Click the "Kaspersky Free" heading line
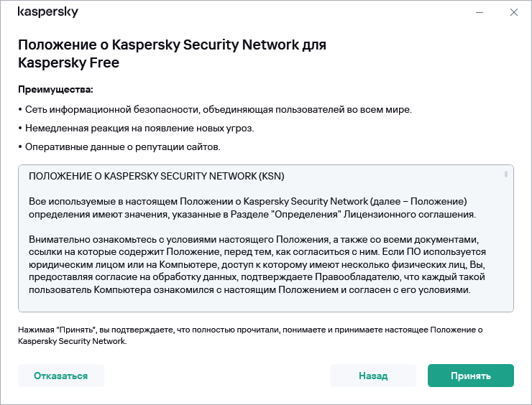Viewport: 532px width, 405px height. coord(68,63)
